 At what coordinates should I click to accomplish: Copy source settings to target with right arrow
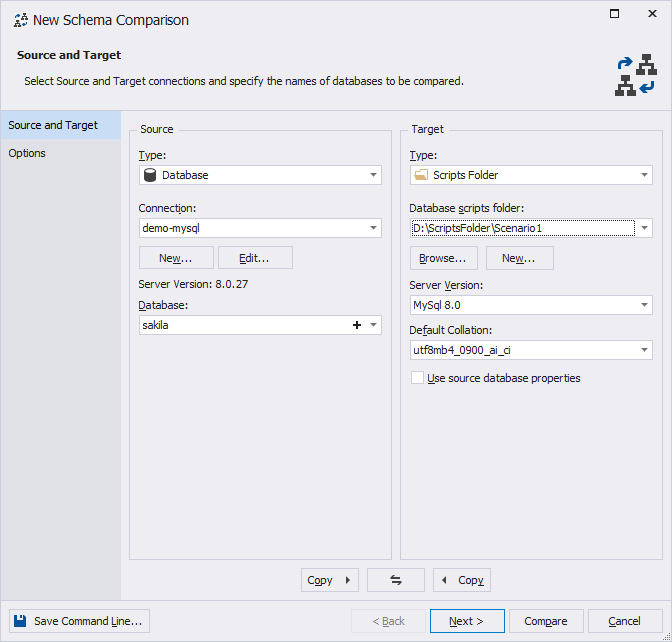click(330, 580)
